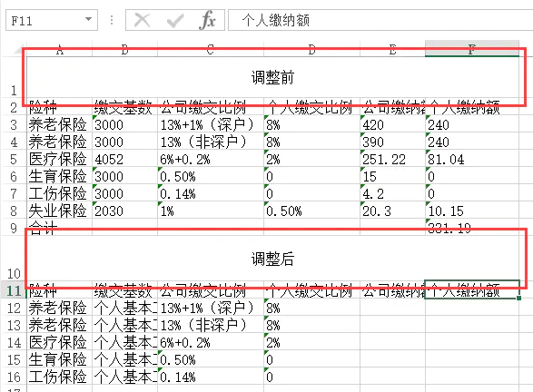Select column A header
The width and height of the screenshot is (533, 392).
[x=60, y=50]
